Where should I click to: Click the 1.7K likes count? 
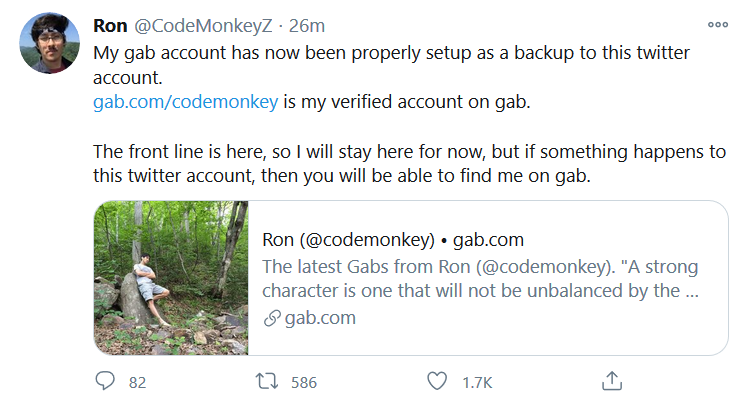tap(477, 383)
